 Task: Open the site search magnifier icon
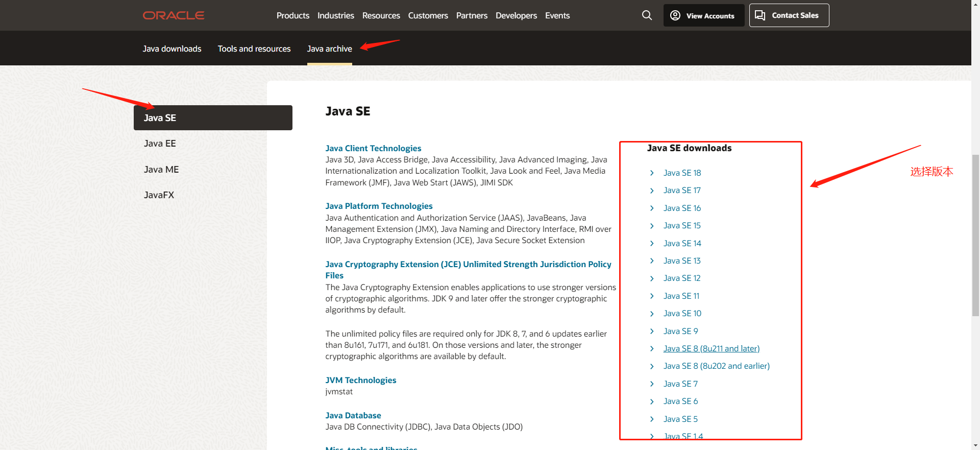(x=647, y=15)
